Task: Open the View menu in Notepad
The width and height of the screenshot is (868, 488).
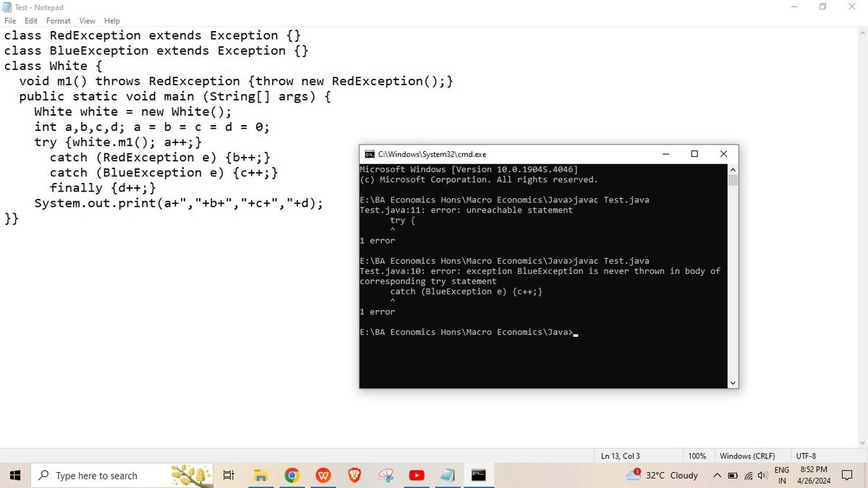Action: click(87, 21)
